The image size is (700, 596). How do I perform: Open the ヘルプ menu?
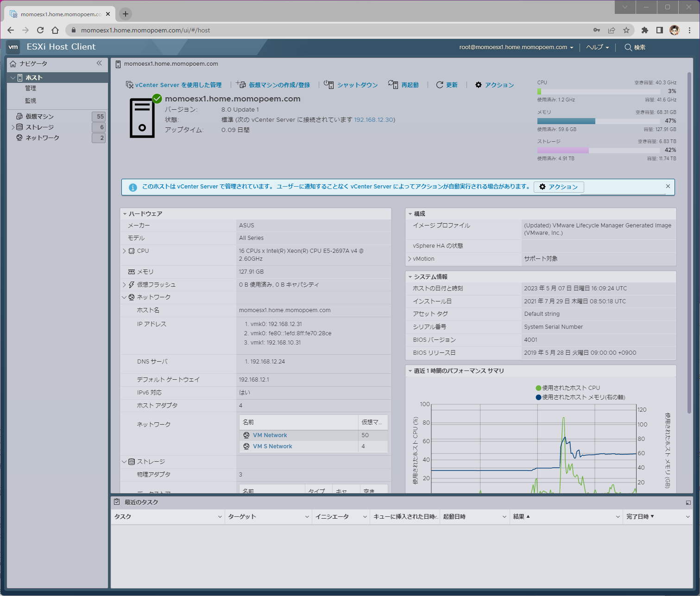click(x=598, y=47)
